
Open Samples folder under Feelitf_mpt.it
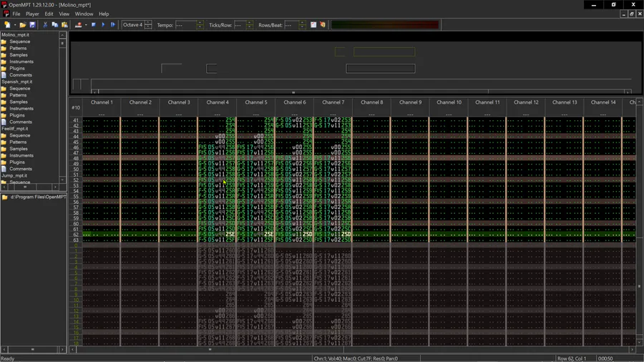click(x=19, y=149)
